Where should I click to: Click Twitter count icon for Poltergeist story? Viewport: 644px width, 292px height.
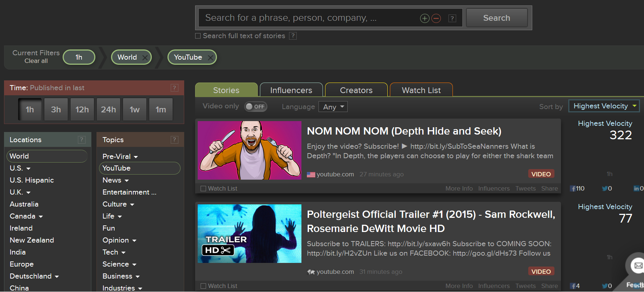[605, 286]
